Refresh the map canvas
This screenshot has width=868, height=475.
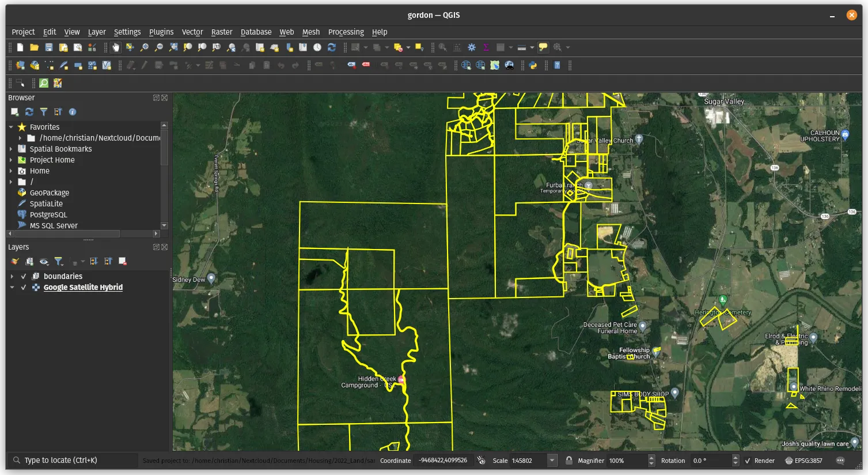point(332,47)
